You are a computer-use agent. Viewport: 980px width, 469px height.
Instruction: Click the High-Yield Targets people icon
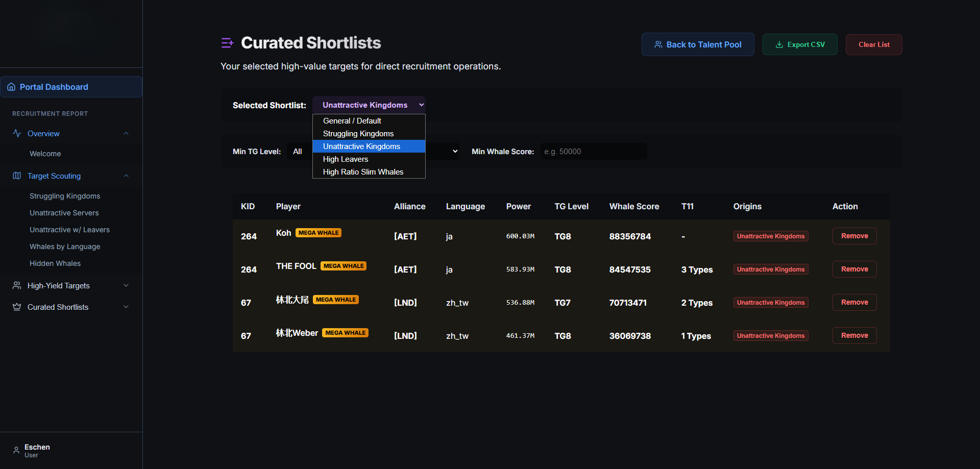pos(17,285)
